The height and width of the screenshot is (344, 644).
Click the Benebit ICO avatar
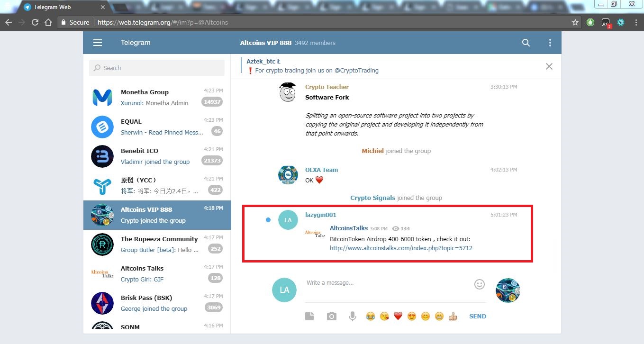pyautogui.click(x=102, y=156)
